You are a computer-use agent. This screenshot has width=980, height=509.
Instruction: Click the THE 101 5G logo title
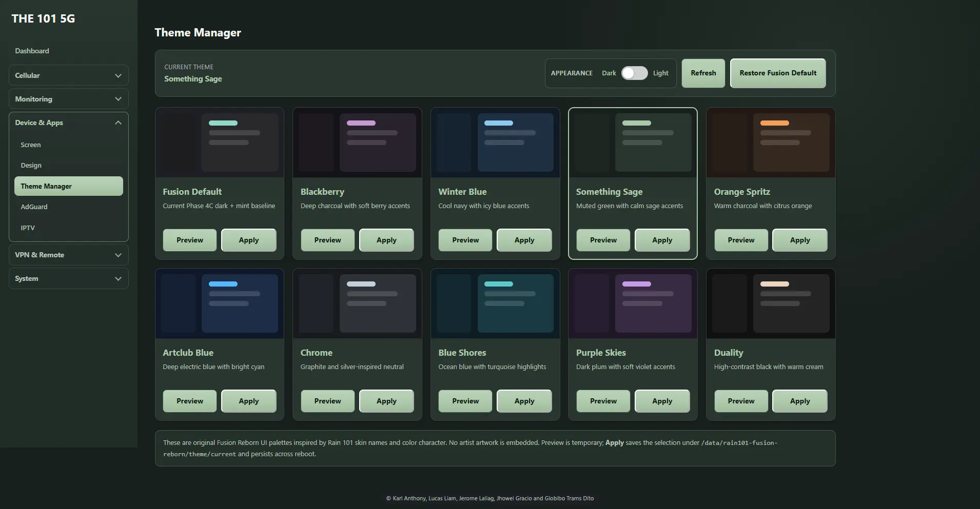[43, 19]
